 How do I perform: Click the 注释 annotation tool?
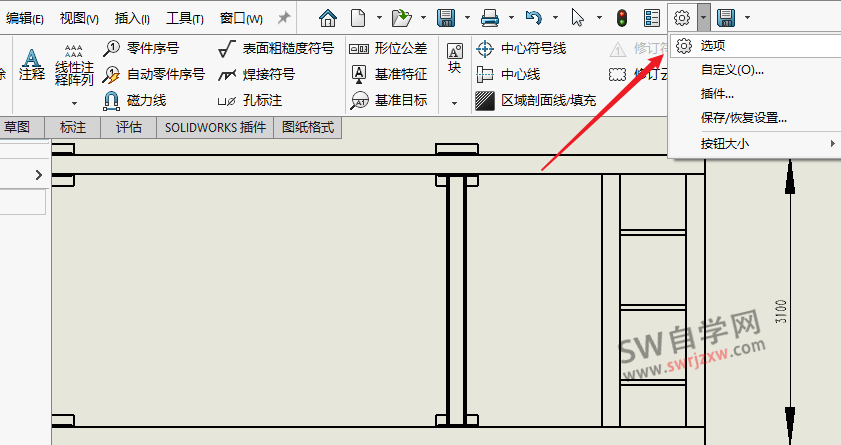pos(32,65)
